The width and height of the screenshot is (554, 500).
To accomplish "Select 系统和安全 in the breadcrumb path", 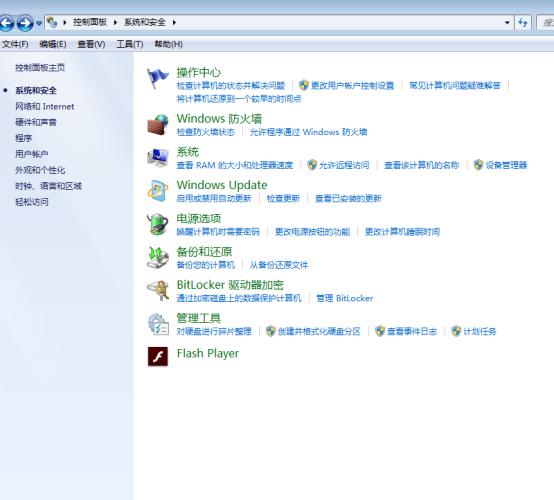I will coord(145,22).
